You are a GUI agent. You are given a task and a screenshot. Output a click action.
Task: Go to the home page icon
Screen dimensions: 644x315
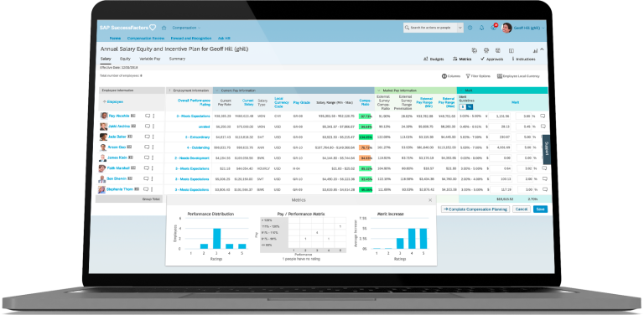click(x=164, y=28)
